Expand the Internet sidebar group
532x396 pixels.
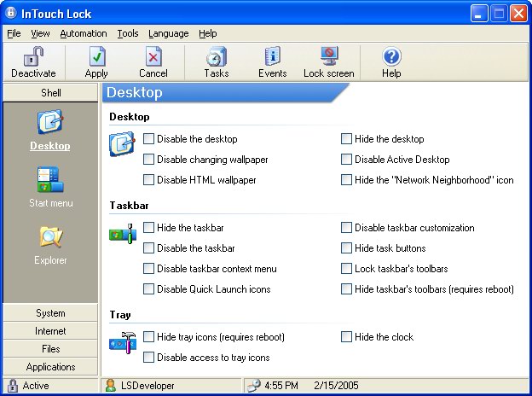[x=50, y=331]
